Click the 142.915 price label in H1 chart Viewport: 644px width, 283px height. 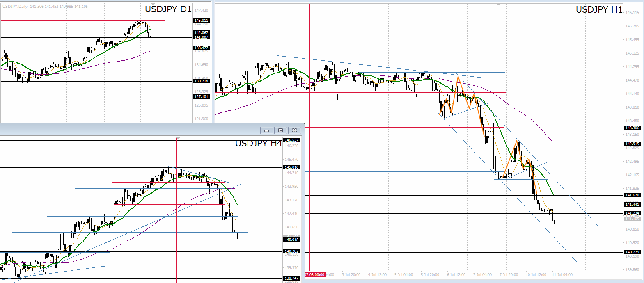click(632, 144)
